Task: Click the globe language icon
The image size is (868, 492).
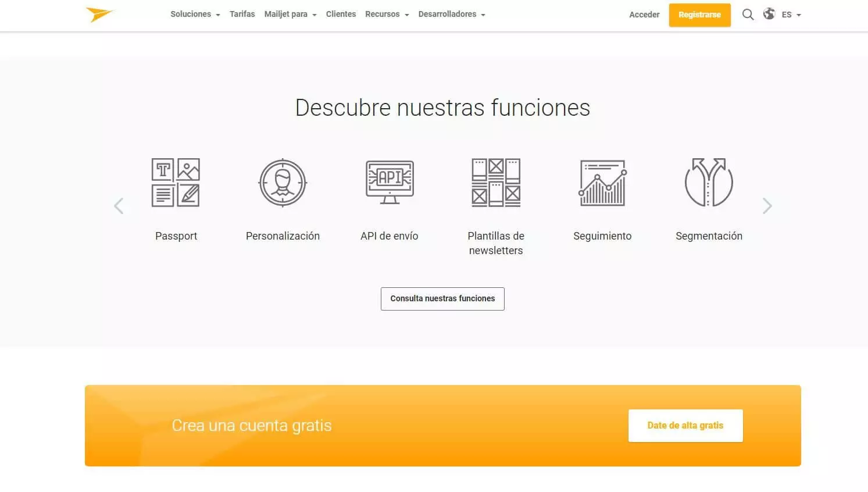Action: click(x=769, y=14)
